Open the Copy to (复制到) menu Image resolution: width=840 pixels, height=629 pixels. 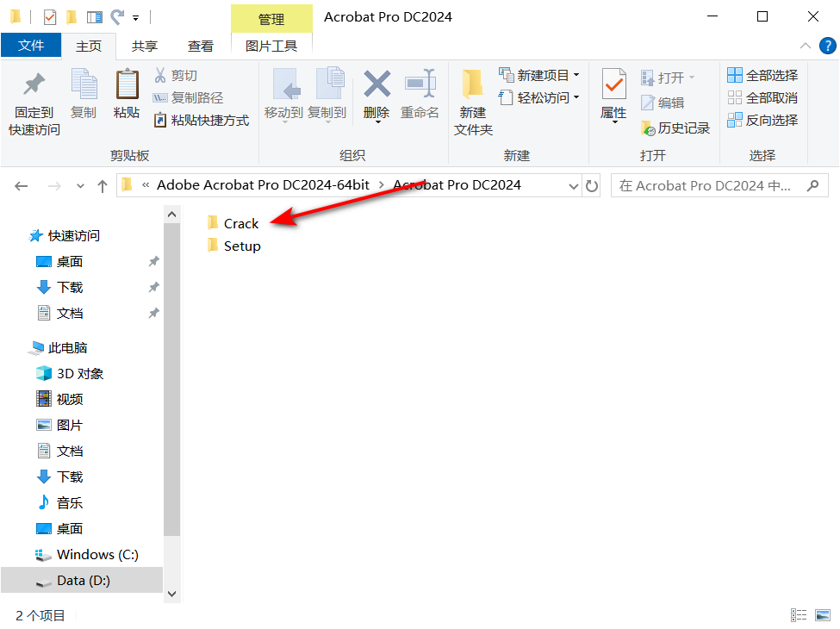tap(327, 96)
